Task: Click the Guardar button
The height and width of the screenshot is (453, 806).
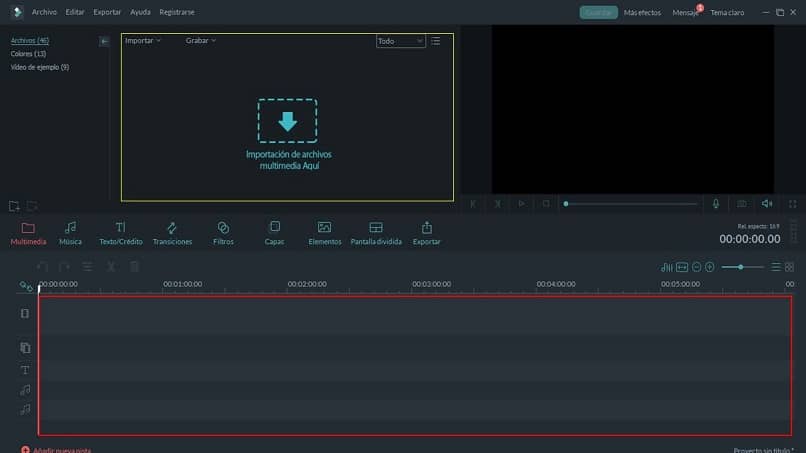Action: click(598, 12)
